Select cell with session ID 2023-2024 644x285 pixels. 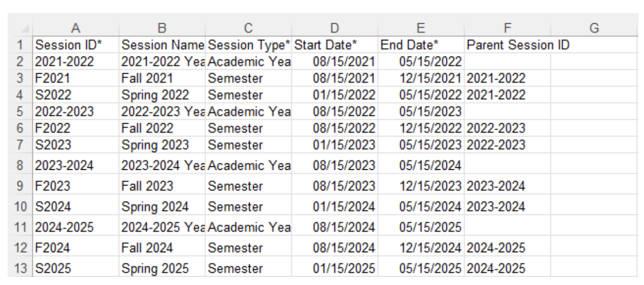click(x=76, y=165)
